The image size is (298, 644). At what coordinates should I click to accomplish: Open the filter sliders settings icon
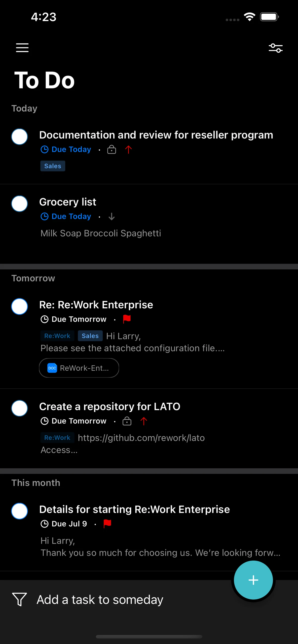(275, 48)
